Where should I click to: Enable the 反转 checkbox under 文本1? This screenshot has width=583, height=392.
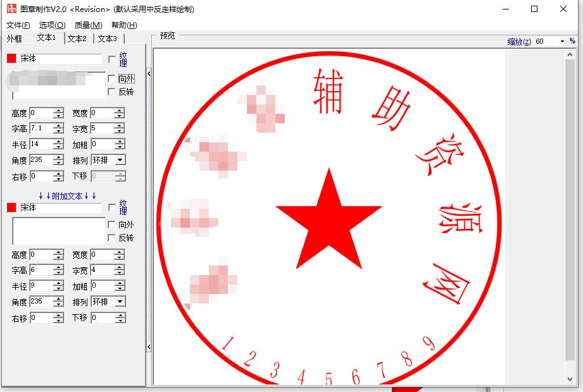coord(113,92)
